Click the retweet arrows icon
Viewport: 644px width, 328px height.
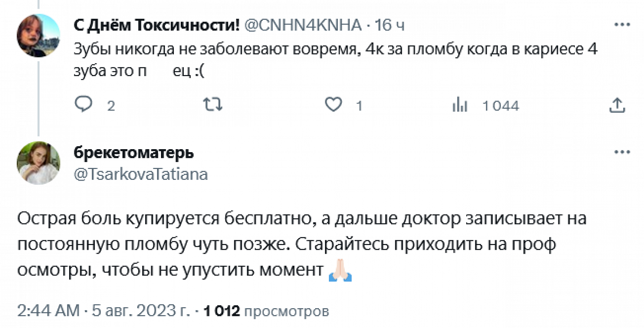[x=213, y=104]
